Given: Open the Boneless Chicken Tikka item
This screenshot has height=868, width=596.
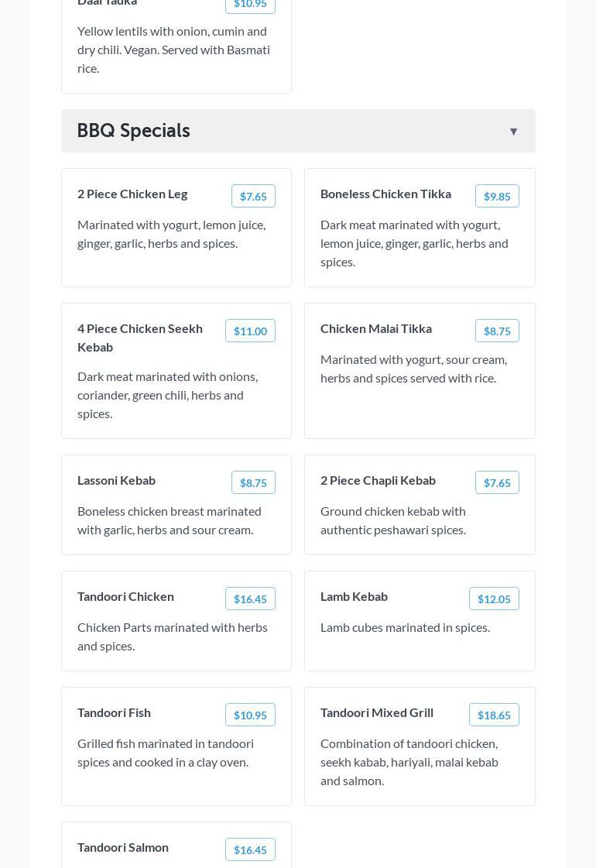Looking at the screenshot, I should click(385, 194).
